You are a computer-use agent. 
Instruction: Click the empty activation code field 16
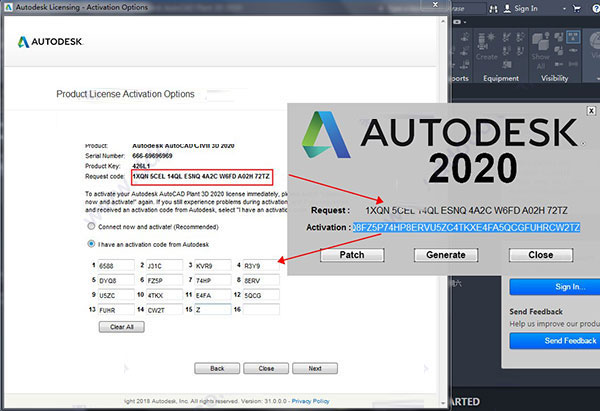point(261,310)
